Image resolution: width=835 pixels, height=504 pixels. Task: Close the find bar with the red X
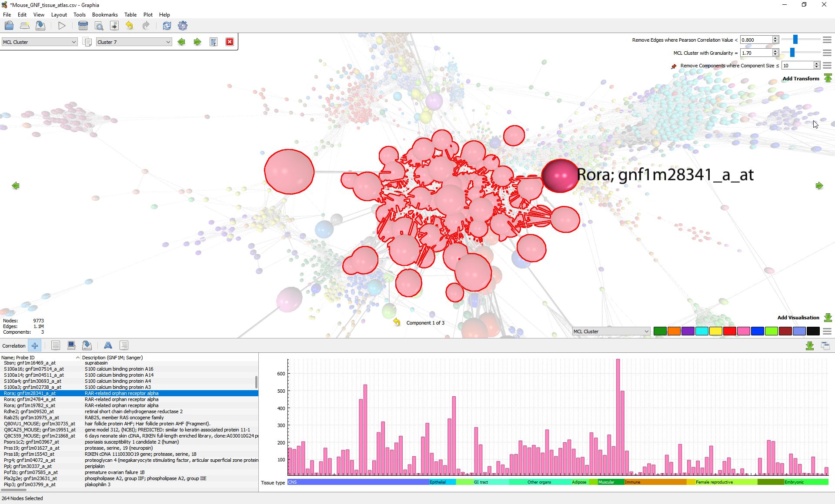click(x=230, y=42)
